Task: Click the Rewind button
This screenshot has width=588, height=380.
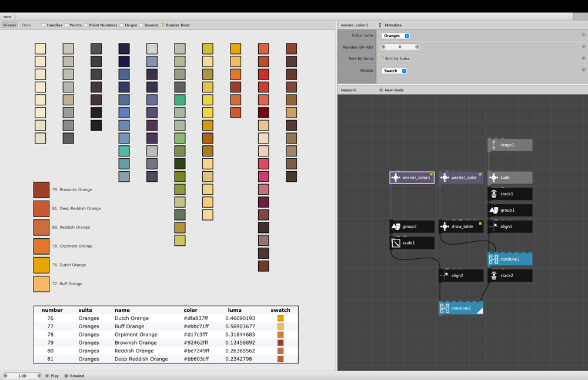Action: 74,375
